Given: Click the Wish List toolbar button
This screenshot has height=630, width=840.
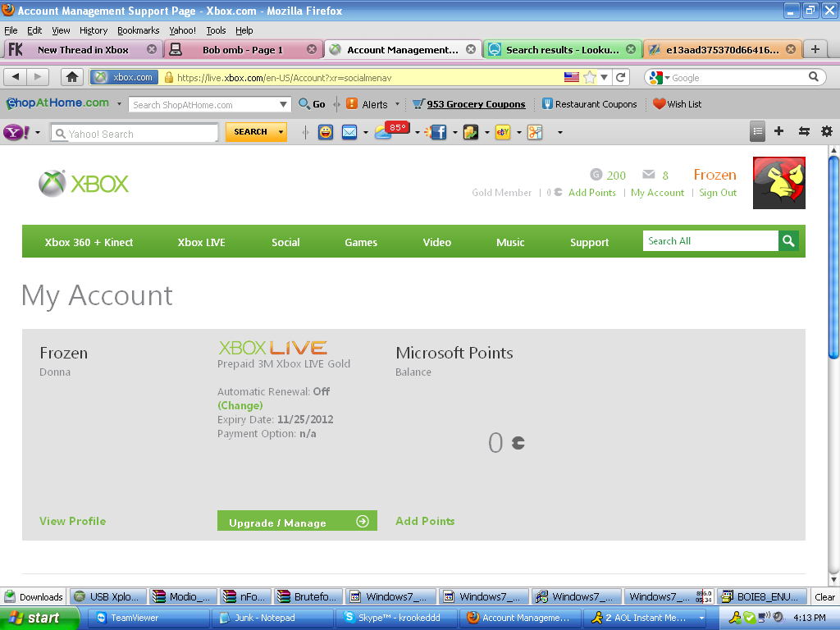Looking at the screenshot, I should point(677,104).
